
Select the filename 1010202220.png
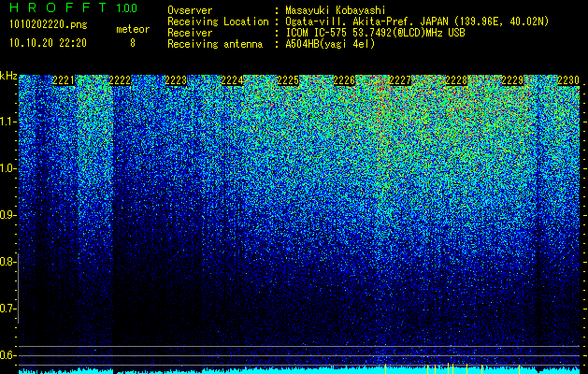tap(49, 25)
